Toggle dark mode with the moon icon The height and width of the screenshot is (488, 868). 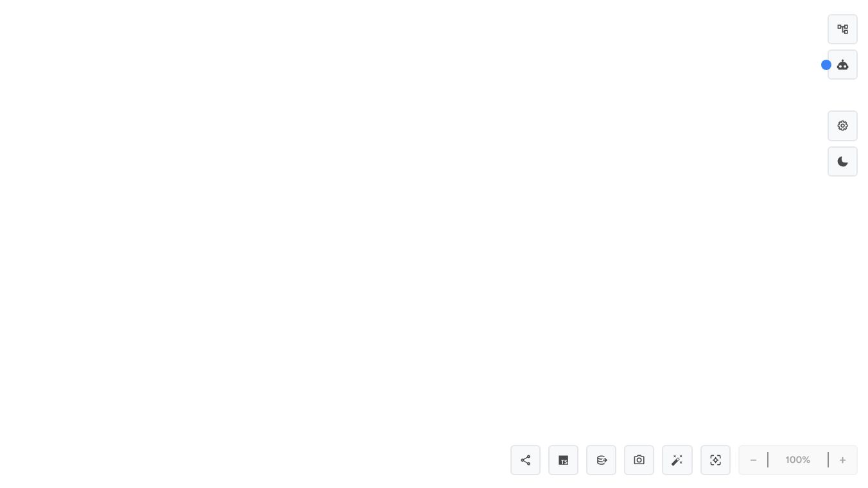(842, 162)
